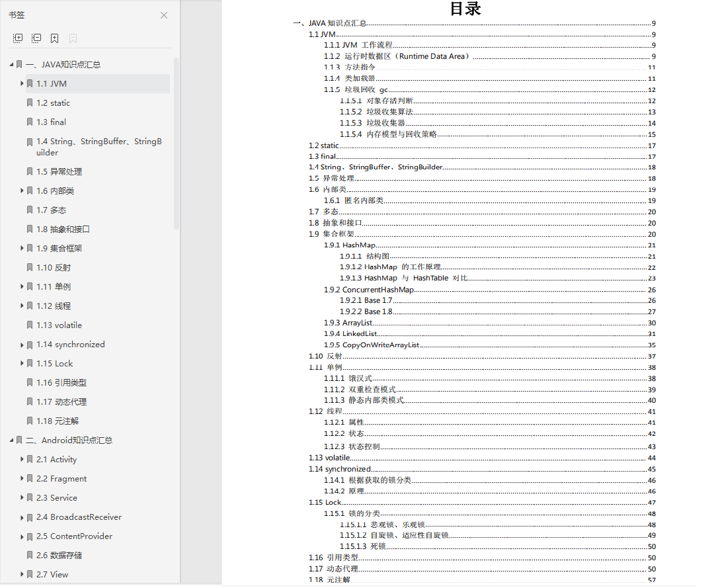Click the collapse all bookmarks icon
Viewport: 716px width, 588px height.
[36, 38]
